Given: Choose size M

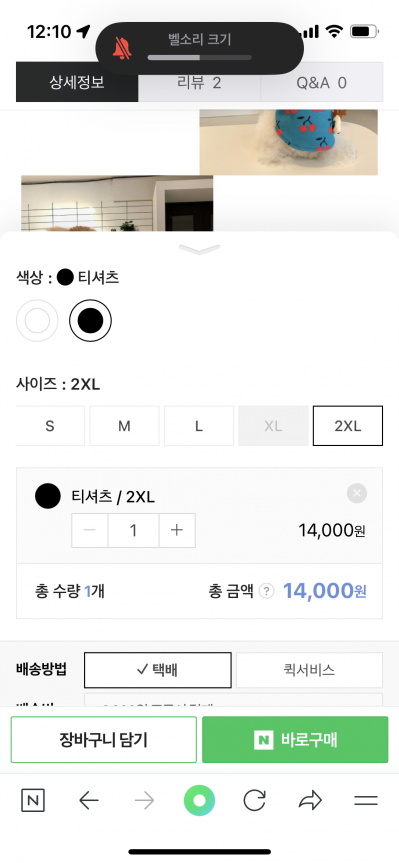Looking at the screenshot, I should (124, 426).
